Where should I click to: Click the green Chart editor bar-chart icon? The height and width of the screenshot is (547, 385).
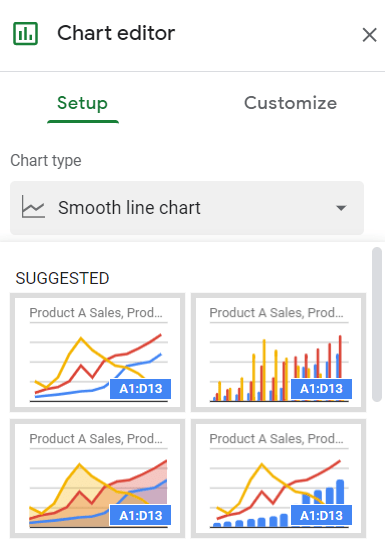(25, 33)
